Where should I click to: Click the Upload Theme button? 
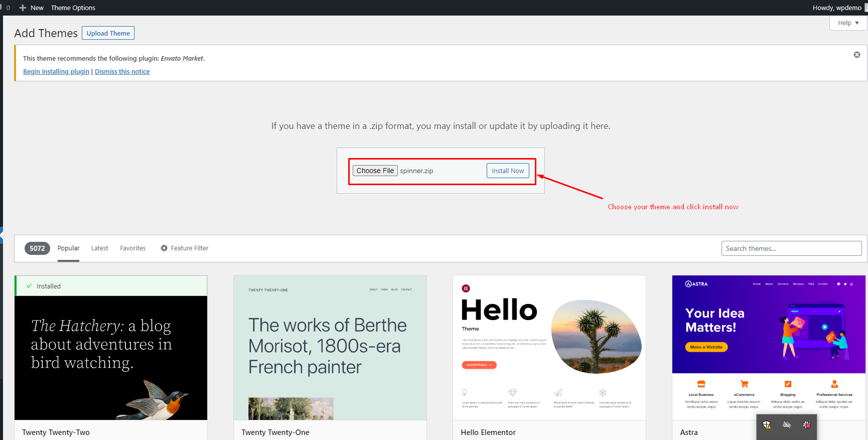[108, 33]
